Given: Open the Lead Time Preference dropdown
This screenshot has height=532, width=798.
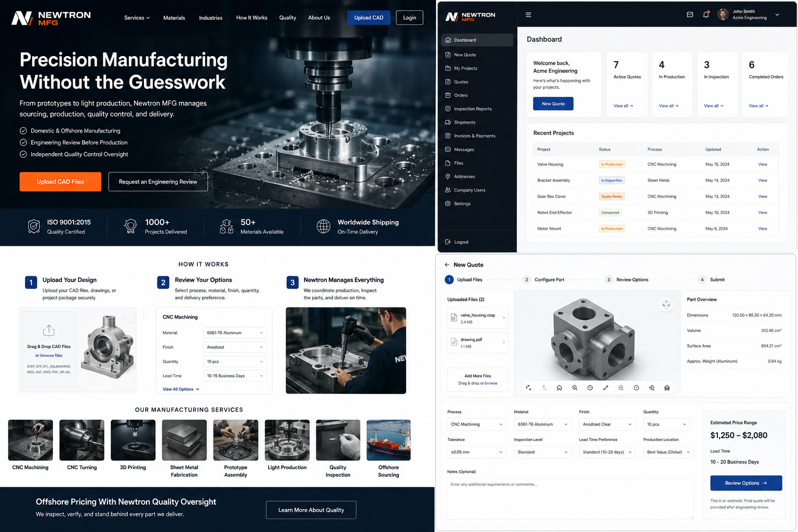Looking at the screenshot, I should coord(607,452).
